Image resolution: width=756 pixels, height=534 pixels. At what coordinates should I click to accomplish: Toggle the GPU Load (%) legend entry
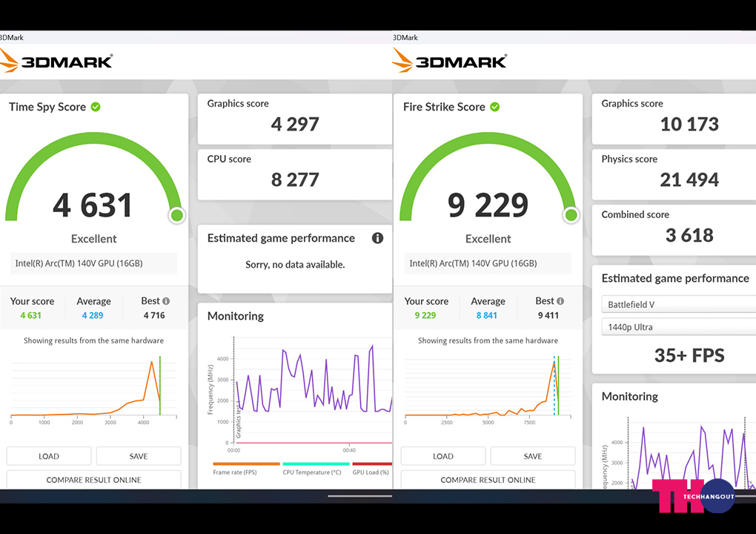click(x=372, y=469)
